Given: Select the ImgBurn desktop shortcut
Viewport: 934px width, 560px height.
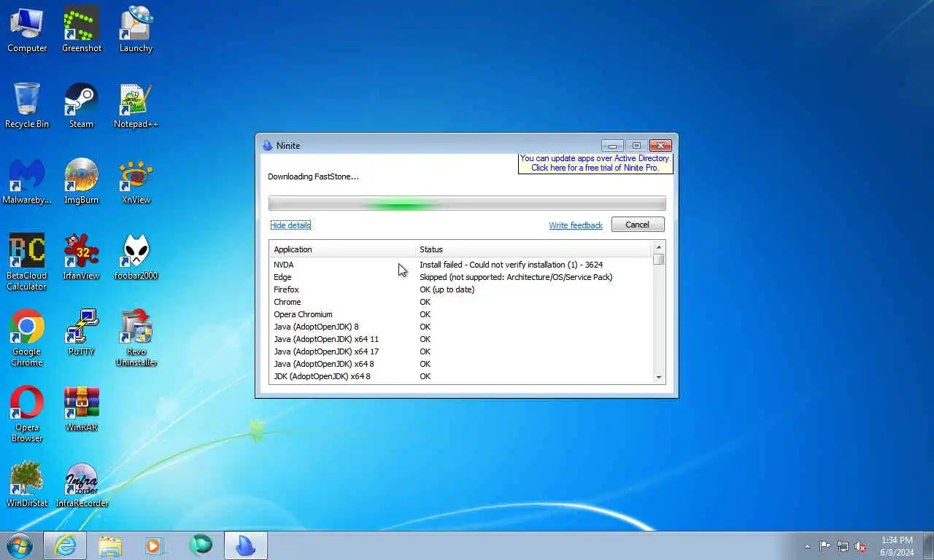Looking at the screenshot, I should tap(81, 182).
